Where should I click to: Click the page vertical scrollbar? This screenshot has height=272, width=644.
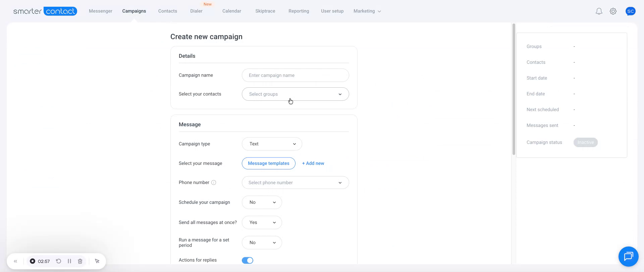pyautogui.click(x=514, y=89)
